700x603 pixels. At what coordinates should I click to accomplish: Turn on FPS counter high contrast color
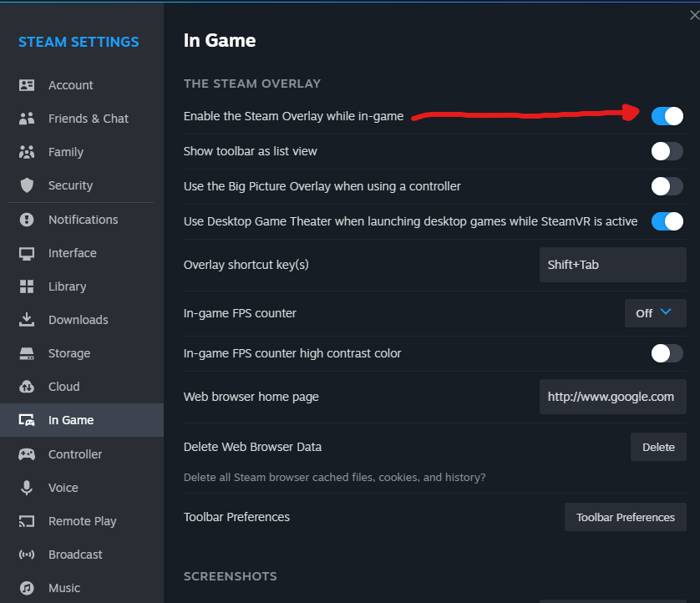(x=667, y=353)
